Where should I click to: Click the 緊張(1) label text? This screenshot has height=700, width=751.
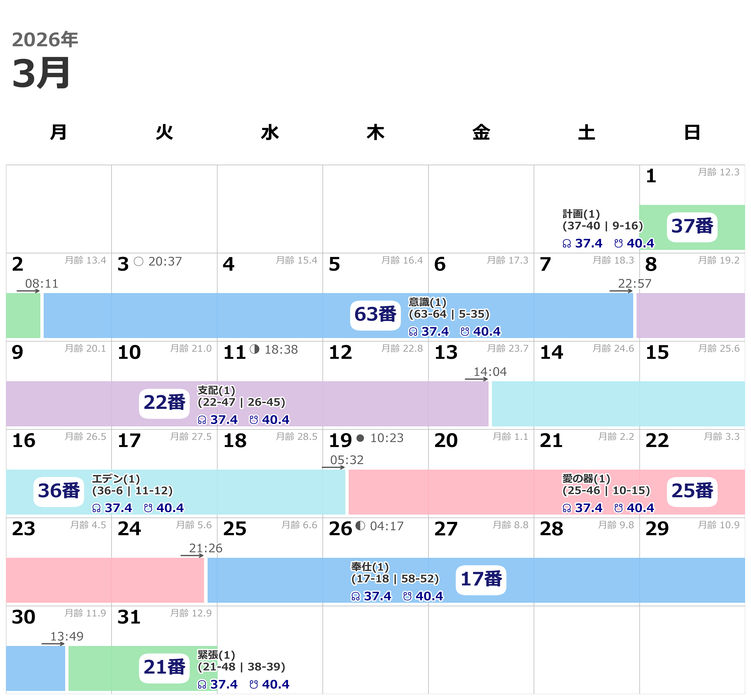(x=216, y=655)
